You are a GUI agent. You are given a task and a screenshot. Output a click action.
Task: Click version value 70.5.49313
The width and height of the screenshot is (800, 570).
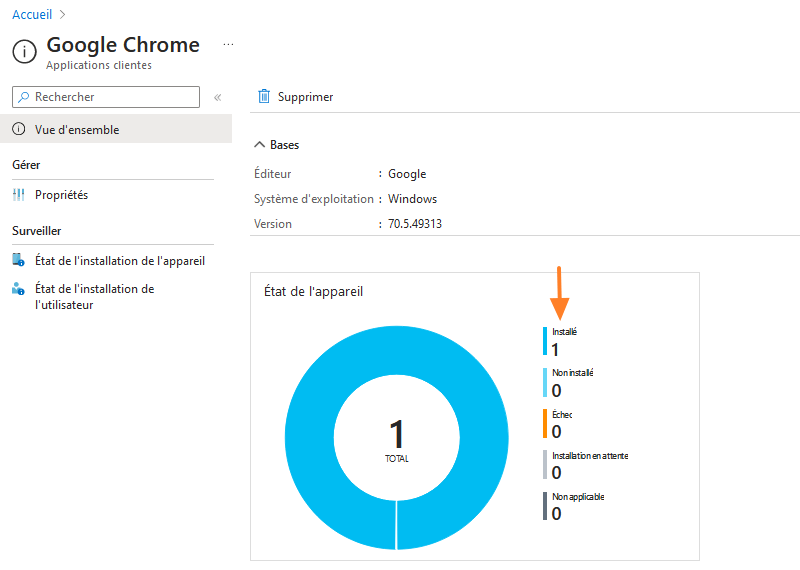click(x=415, y=224)
